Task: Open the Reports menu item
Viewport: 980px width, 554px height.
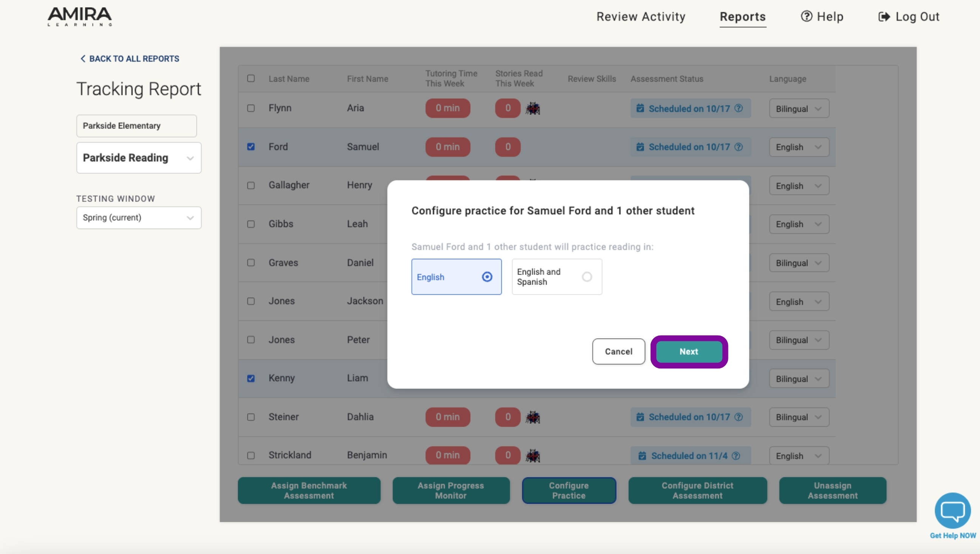Action: click(743, 17)
